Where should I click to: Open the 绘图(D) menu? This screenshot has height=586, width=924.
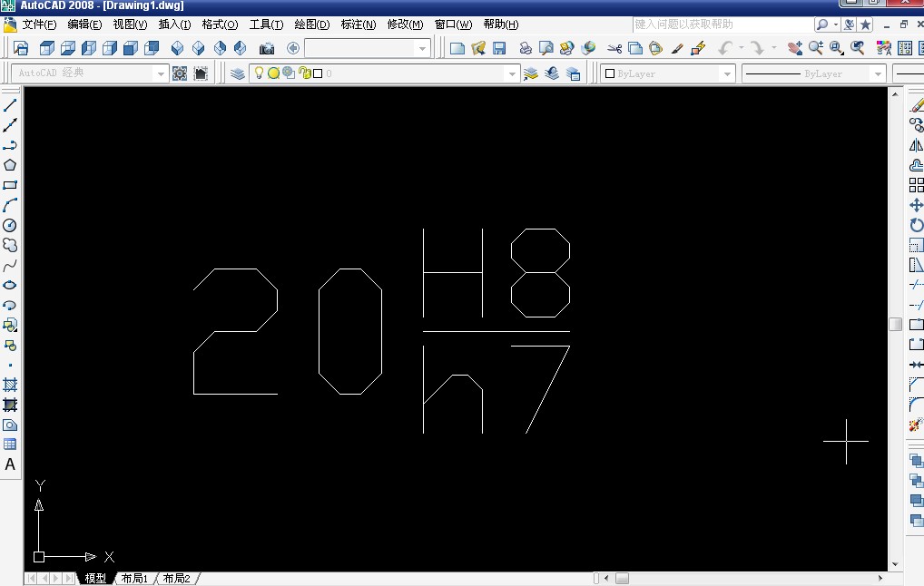311,24
